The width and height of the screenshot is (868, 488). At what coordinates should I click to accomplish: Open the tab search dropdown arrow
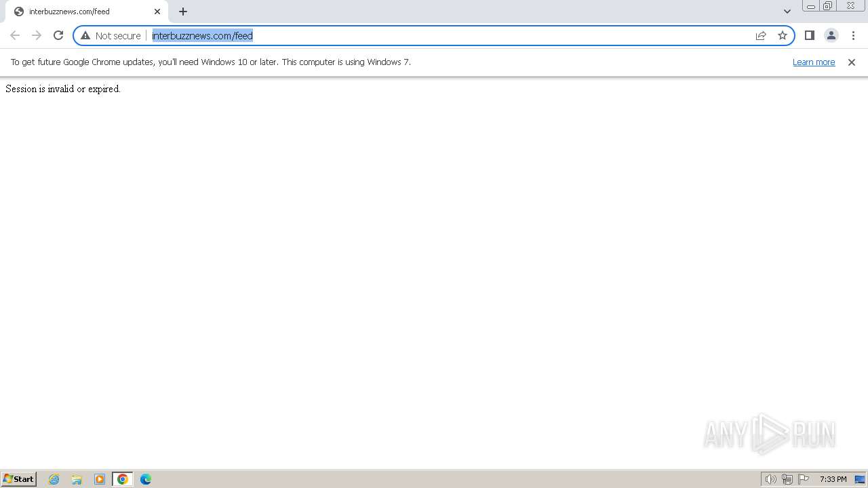[787, 12]
